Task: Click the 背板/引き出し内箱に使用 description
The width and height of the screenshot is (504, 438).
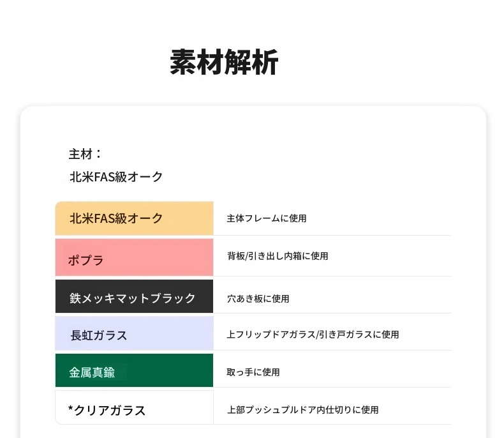Action: point(278,256)
